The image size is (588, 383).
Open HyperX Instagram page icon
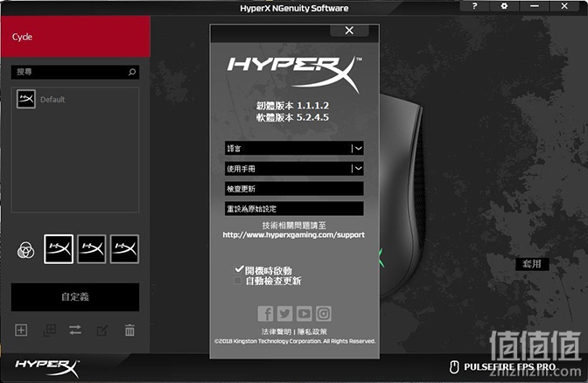(x=324, y=314)
